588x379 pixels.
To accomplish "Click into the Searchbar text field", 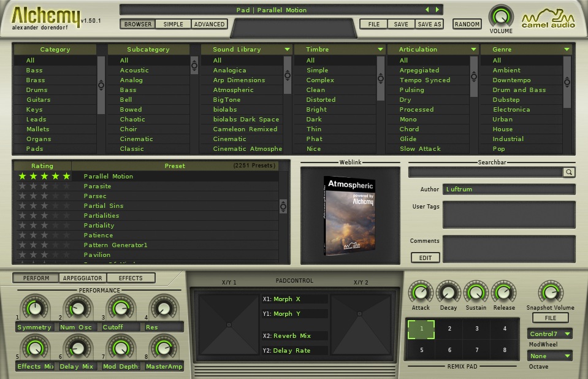I will tap(486, 172).
